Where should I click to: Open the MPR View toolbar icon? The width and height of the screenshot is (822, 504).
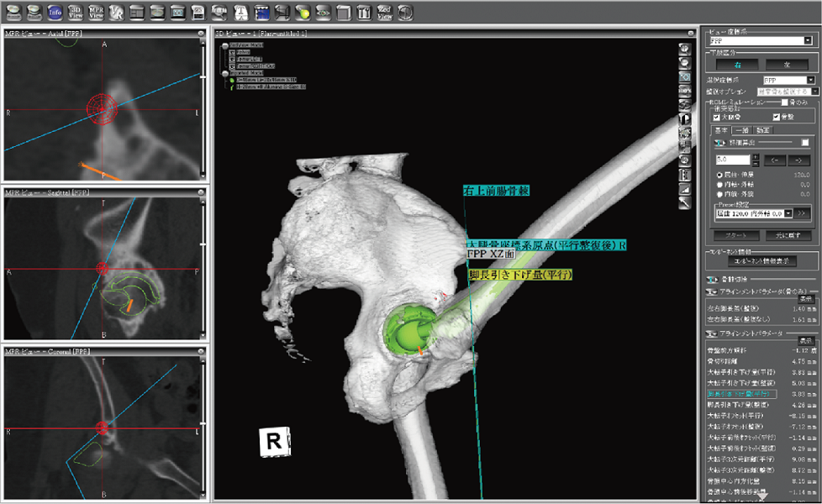click(x=96, y=12)
